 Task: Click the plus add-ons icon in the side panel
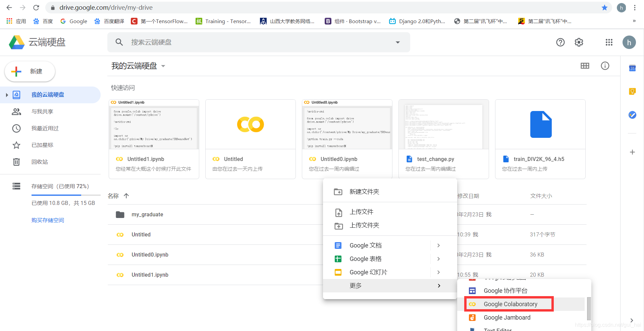click(x=632, y=152)
